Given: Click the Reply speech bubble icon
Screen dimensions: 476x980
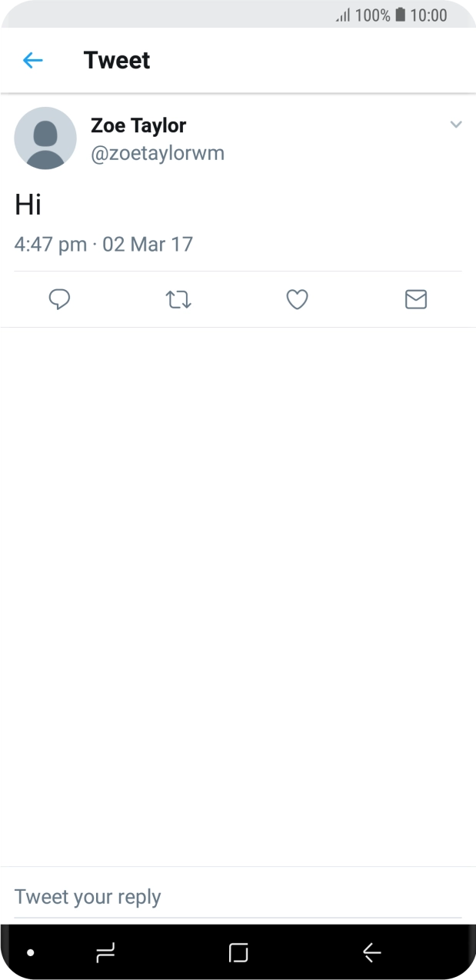Looking at the screenshot, I should (x=59, y=299).
